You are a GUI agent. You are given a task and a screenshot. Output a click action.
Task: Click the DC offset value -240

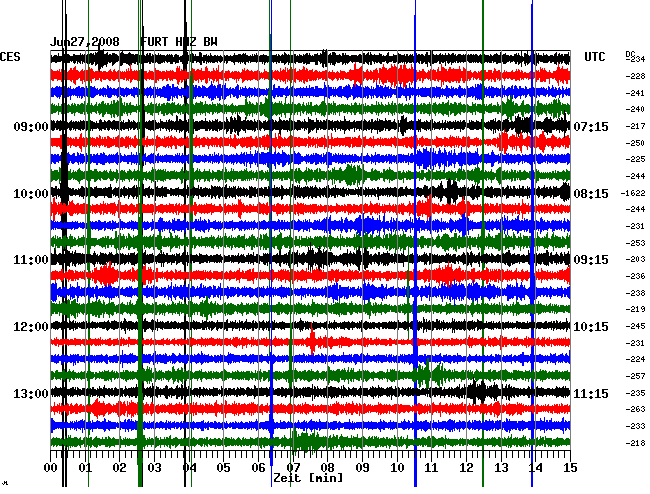pyautogui.click(x=635, y=109)
